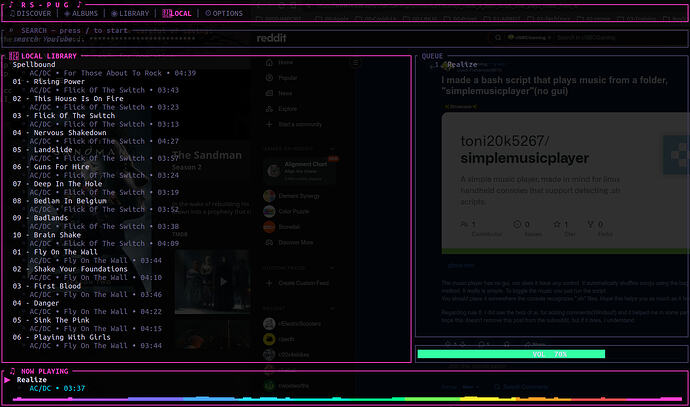
Task: Select 03 - Flick Of The Switch
Action: pos(64,116)
